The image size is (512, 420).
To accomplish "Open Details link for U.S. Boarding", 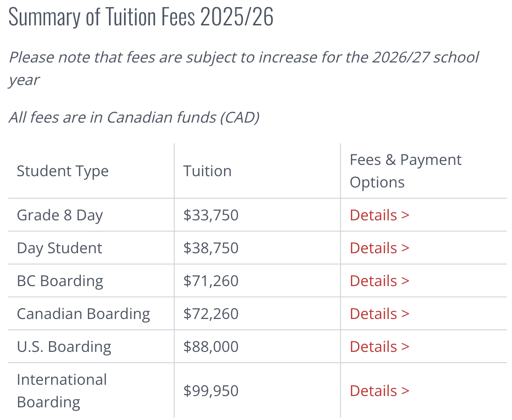I will point(380,347).
